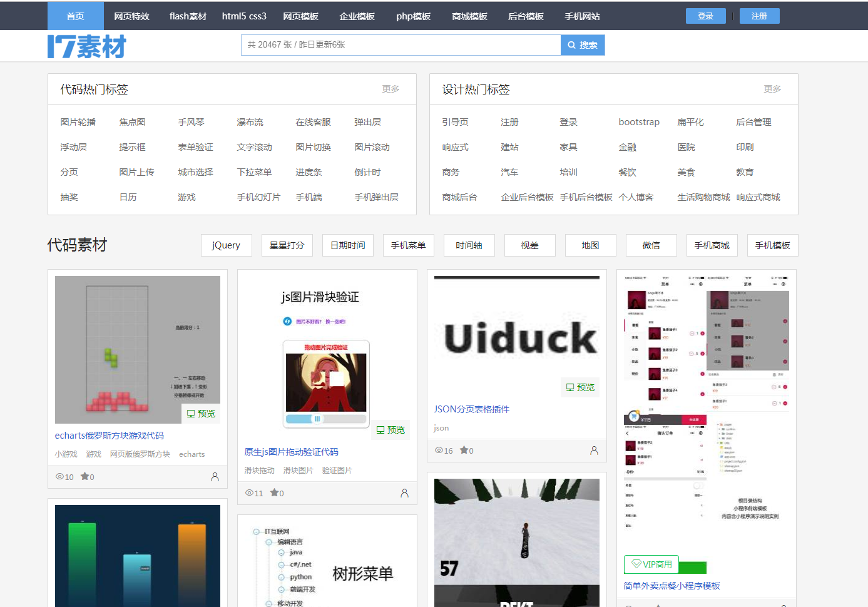The height and width of the screenshot is (607, 868).
Task: Click the 预览 button on the Tetris card
Action: click(201, 414)
